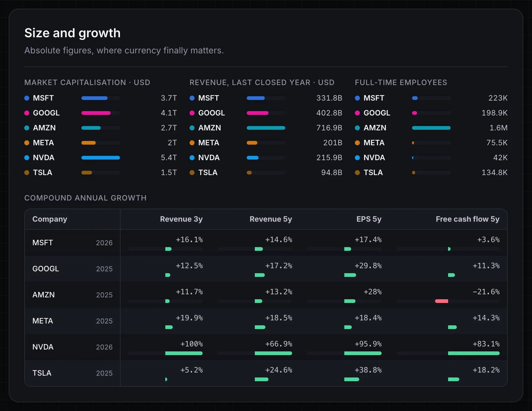Click MSFT free cash flow value +3.6%
This screenshot has height=411, width=532.
tap(488, 240)
